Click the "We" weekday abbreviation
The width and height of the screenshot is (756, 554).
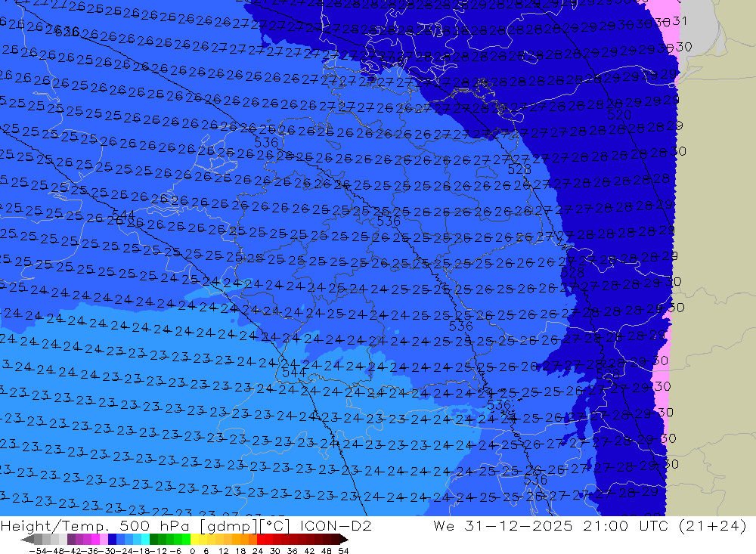coord(444,525)
